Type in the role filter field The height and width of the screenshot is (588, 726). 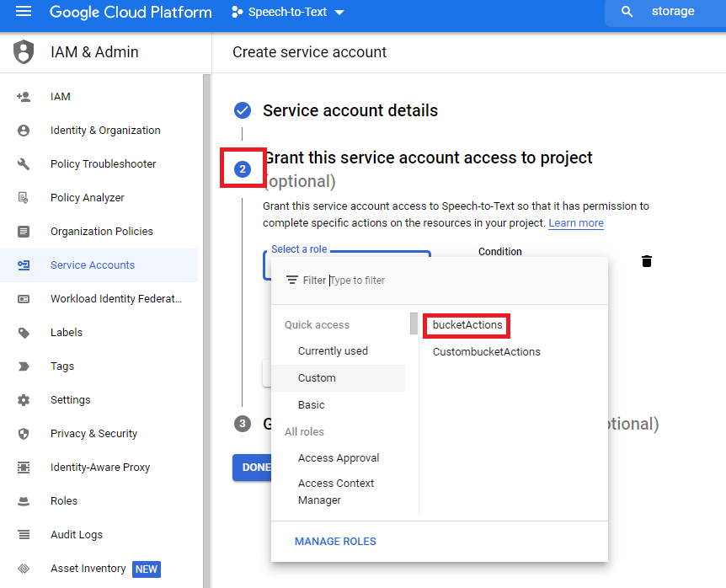(421, 281)
